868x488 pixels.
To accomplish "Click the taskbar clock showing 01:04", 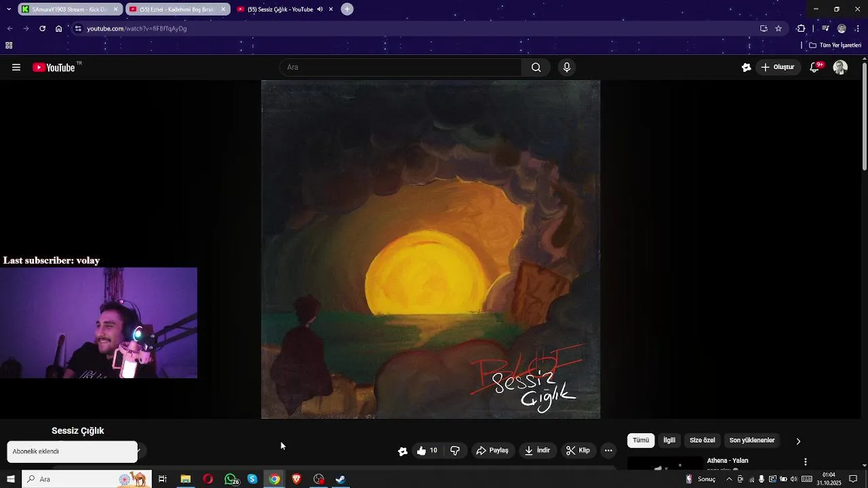I will click(829, 479).
